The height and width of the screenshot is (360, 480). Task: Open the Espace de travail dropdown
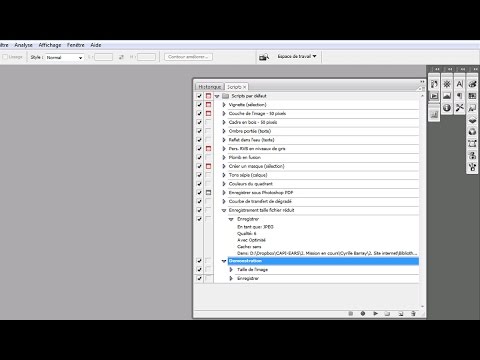pos(297,56)
